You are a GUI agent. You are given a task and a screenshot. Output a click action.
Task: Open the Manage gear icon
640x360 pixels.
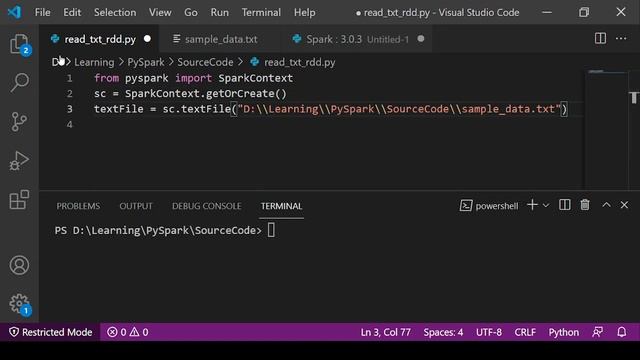coord(19,304)
